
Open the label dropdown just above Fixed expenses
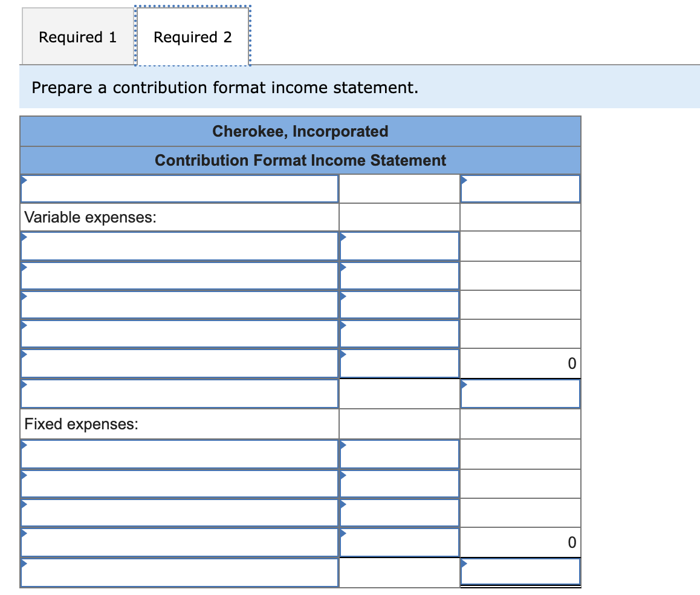click(180, 394)
